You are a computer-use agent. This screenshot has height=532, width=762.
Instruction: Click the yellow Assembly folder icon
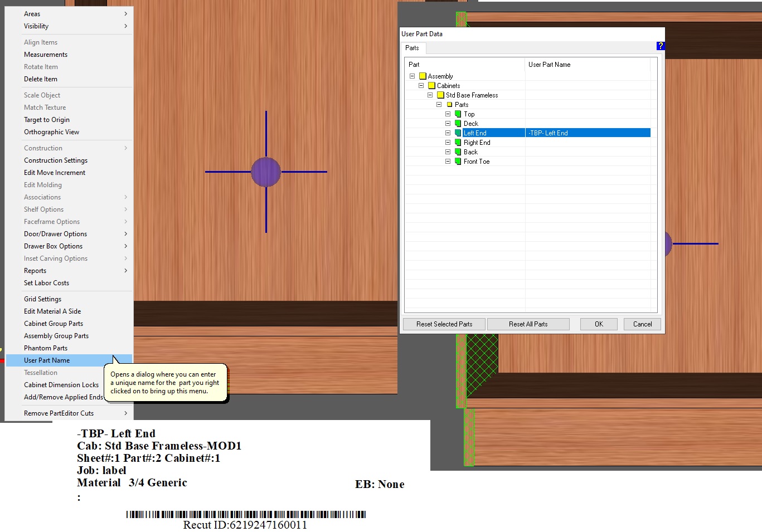(423, 76)
